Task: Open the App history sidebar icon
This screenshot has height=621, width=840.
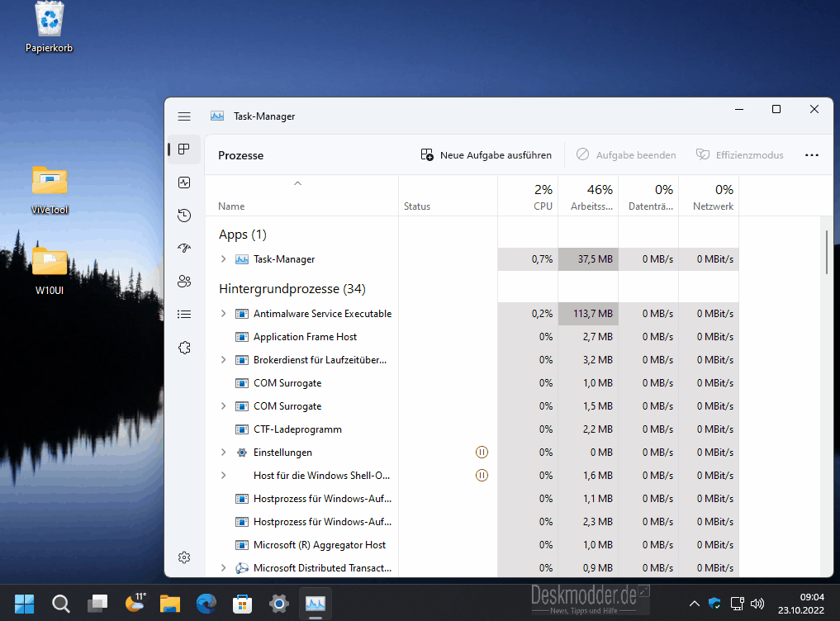Action: (184, 216)
